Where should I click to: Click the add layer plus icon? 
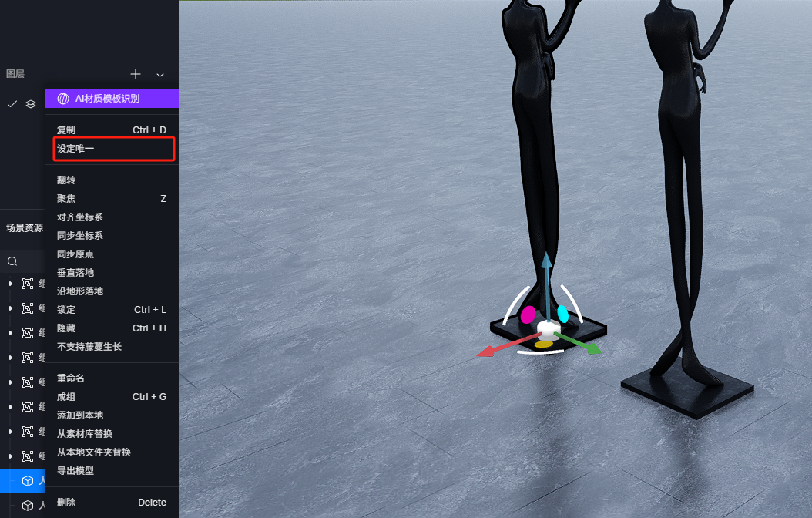click(135, 74)
